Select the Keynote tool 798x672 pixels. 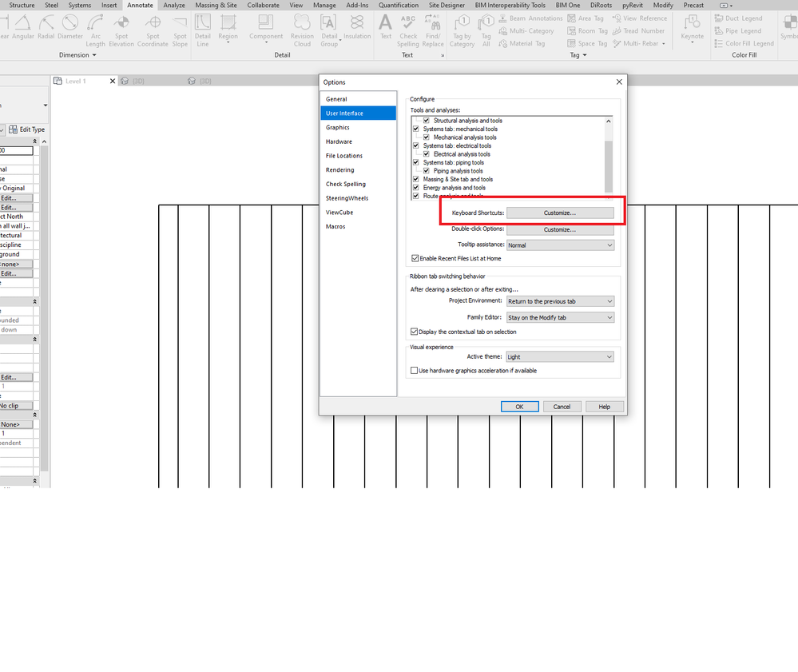click(691, 30)
